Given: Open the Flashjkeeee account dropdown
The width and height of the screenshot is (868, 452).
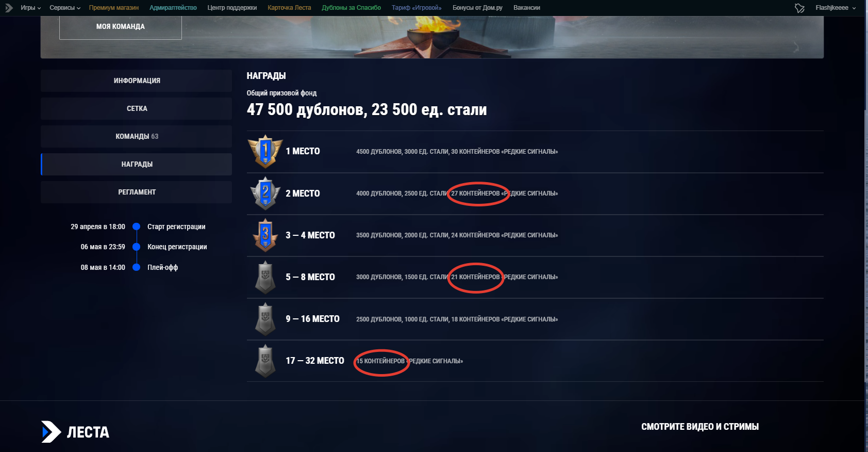Looking at the screenshot, I should [x=836, y=8].
